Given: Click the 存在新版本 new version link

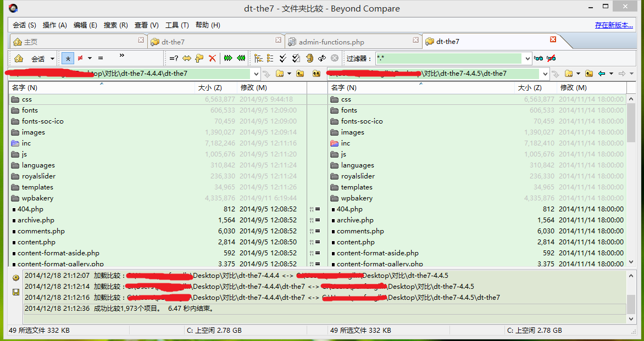Looking at the screenshot, I should (x=613, y=25).
